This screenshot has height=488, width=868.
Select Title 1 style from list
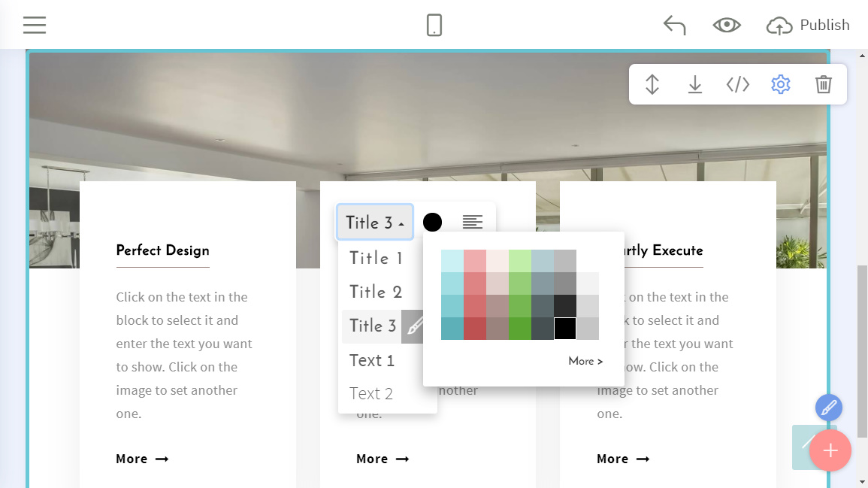(376, 258)
